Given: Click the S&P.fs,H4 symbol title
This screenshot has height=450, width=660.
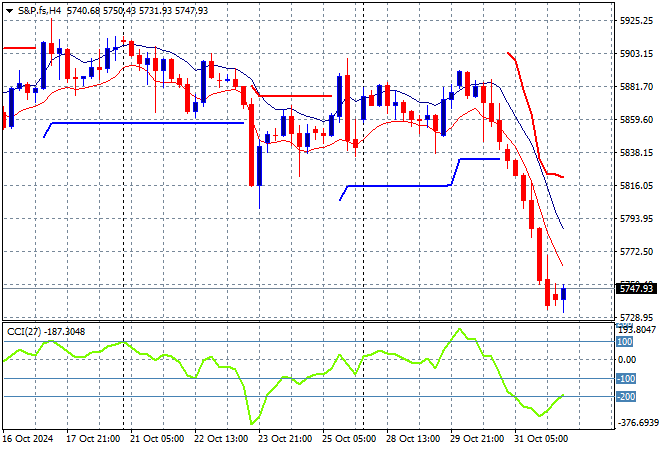Looking at the screenshot, I should pos(39,11).
